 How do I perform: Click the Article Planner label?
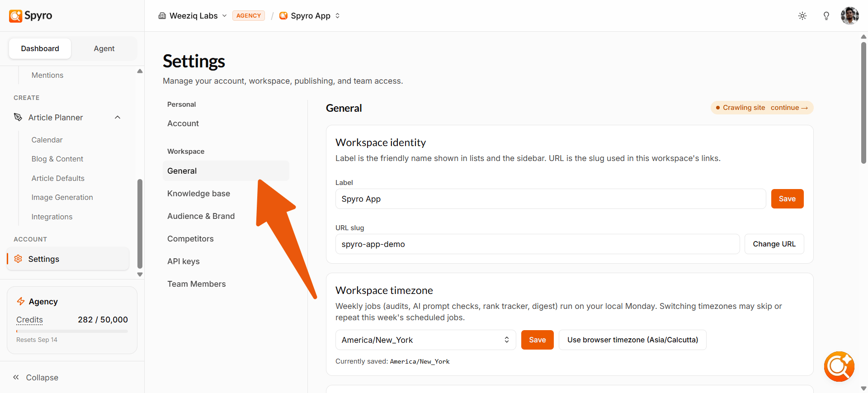click(x=56, y=118)
